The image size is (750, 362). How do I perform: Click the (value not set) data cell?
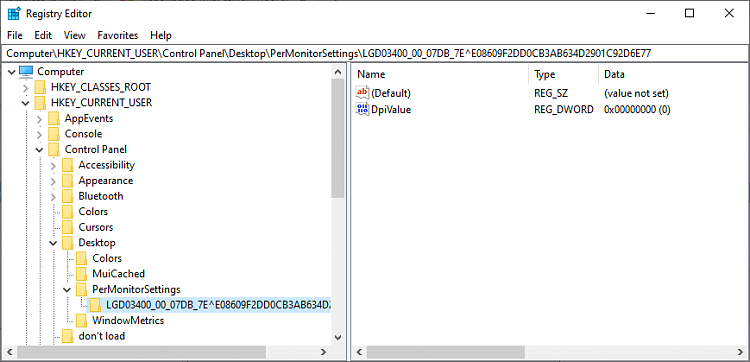636,93
